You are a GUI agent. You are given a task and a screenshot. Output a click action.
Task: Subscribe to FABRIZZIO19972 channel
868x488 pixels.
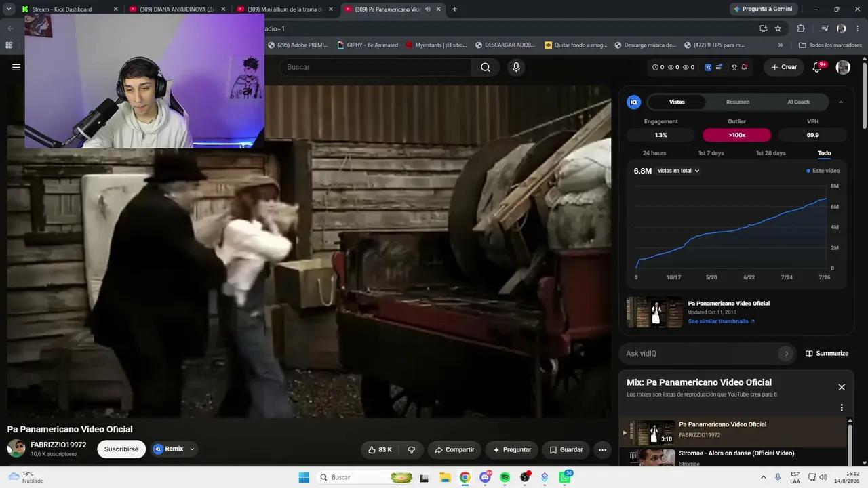[x=121, y=449]
